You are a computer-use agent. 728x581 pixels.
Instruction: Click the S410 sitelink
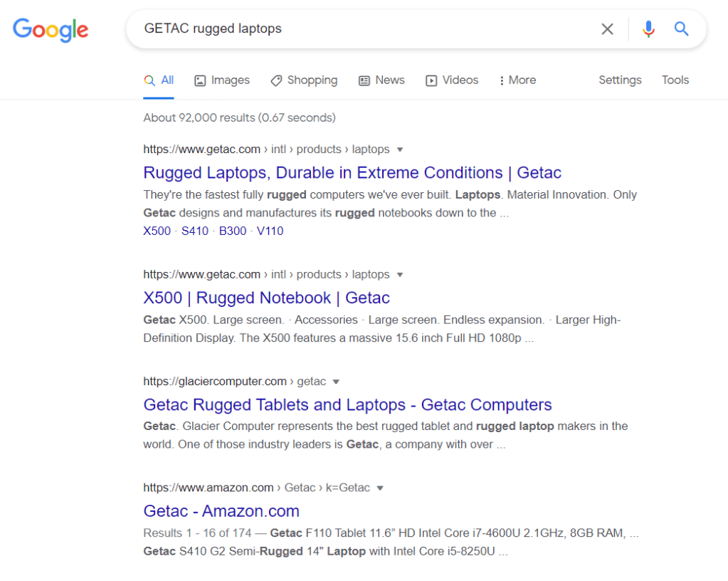point(194,231)
